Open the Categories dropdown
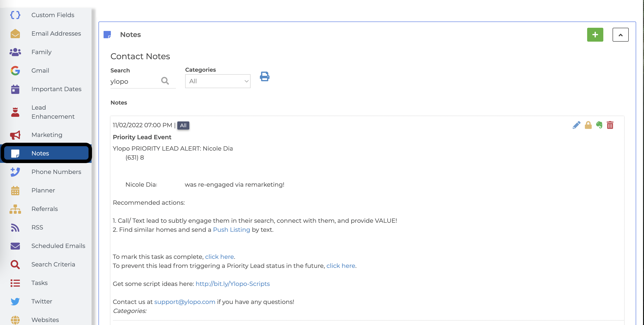The image size is (644, 325). (x=218, y=81)
